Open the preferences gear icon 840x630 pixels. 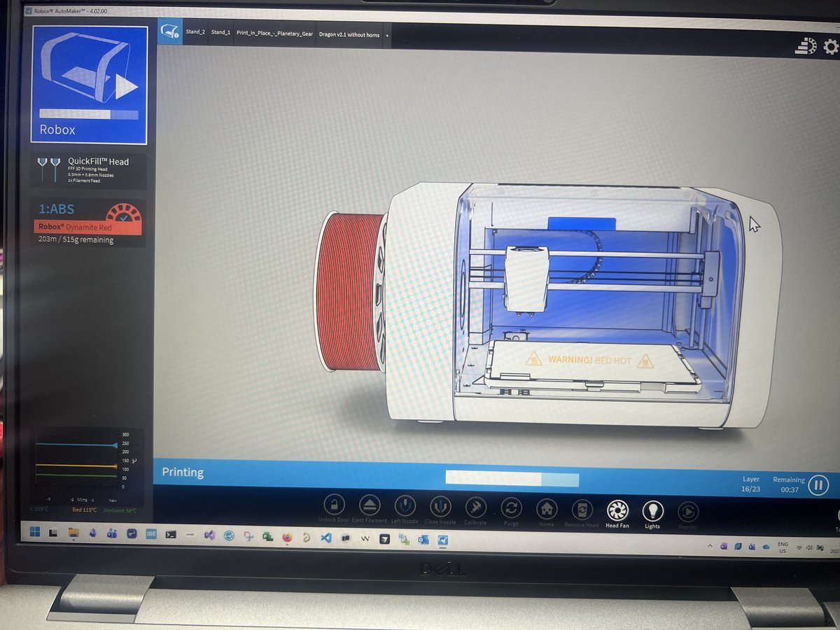point(830,47)
